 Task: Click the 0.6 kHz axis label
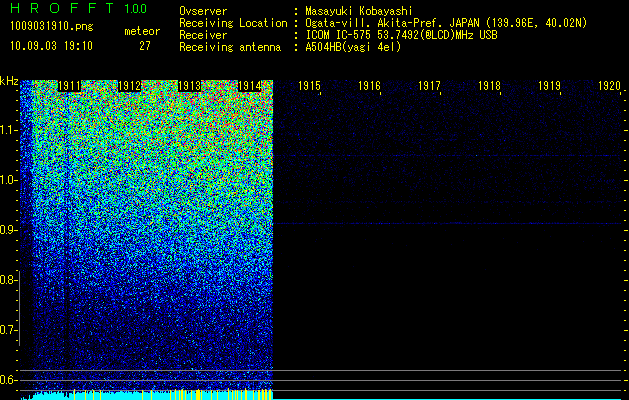pyautogui.click(x=8, y=380)
